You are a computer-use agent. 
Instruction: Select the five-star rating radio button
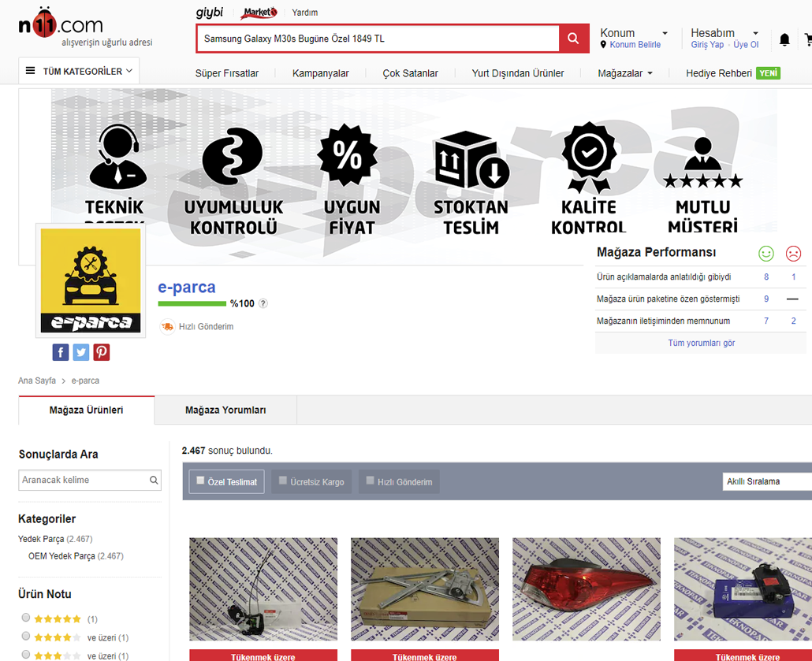(26, 618)
